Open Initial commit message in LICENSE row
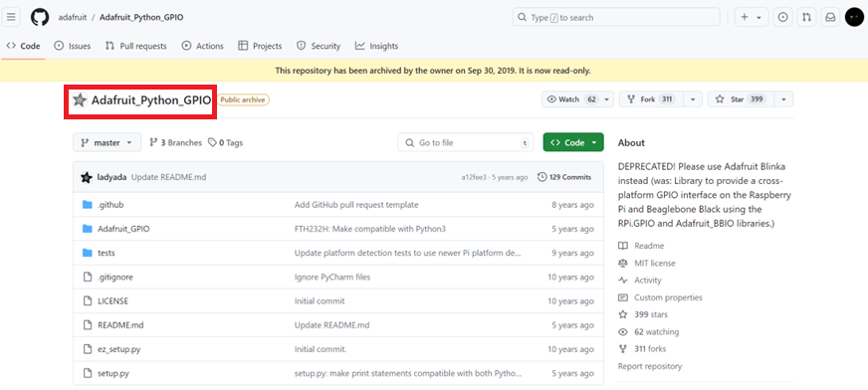Viewport: 868px width, 390px height. (320, 300)
